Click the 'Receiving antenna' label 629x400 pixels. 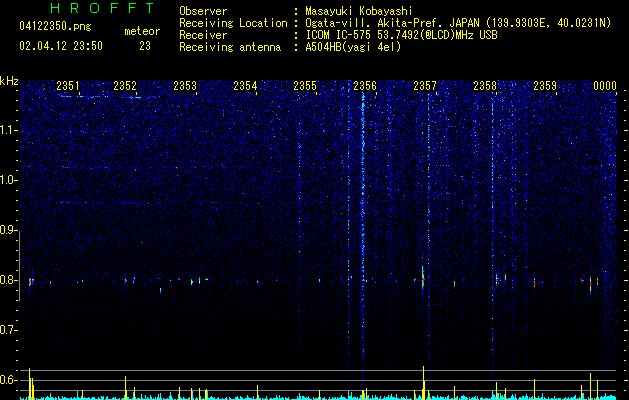click(230, 47)
